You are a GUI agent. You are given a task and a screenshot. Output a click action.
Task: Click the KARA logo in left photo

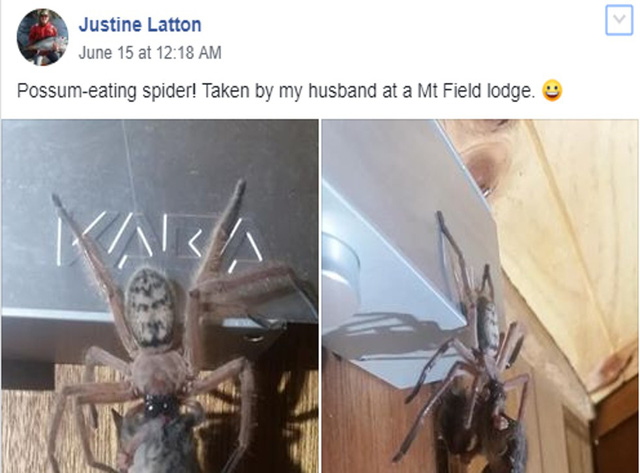[x=160, y=241]
